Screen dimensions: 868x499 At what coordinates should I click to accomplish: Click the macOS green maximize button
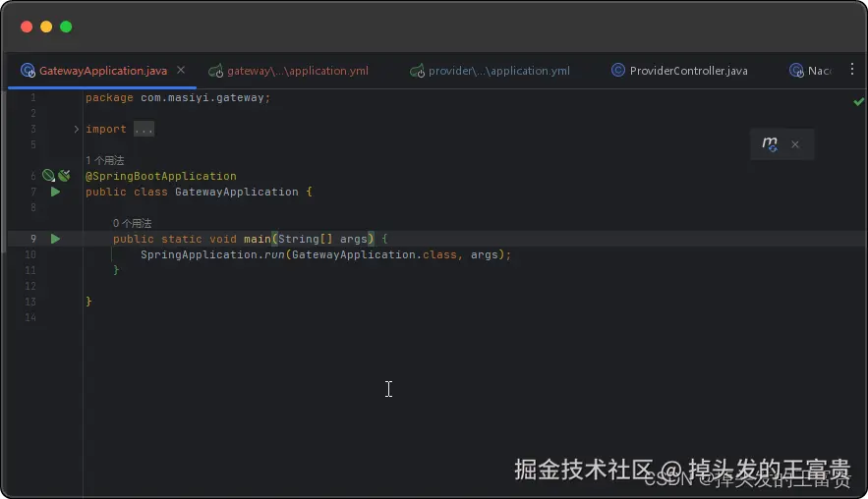point(66,27)
